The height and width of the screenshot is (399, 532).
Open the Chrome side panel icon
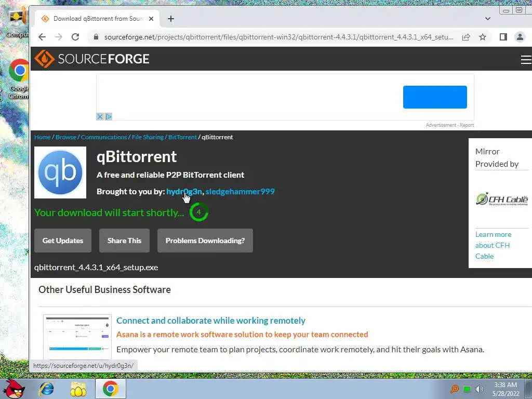[x=503, y=37]
